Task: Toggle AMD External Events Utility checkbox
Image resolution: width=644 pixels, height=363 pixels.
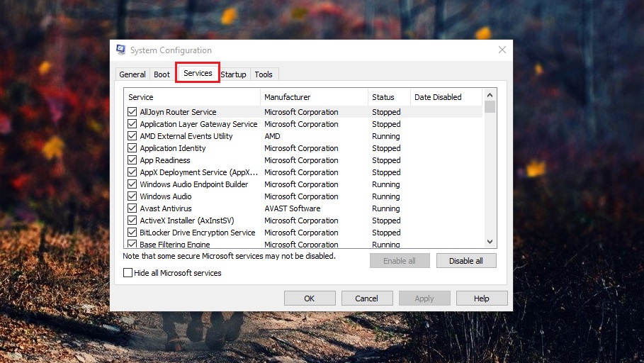Action: pos(132,136)
